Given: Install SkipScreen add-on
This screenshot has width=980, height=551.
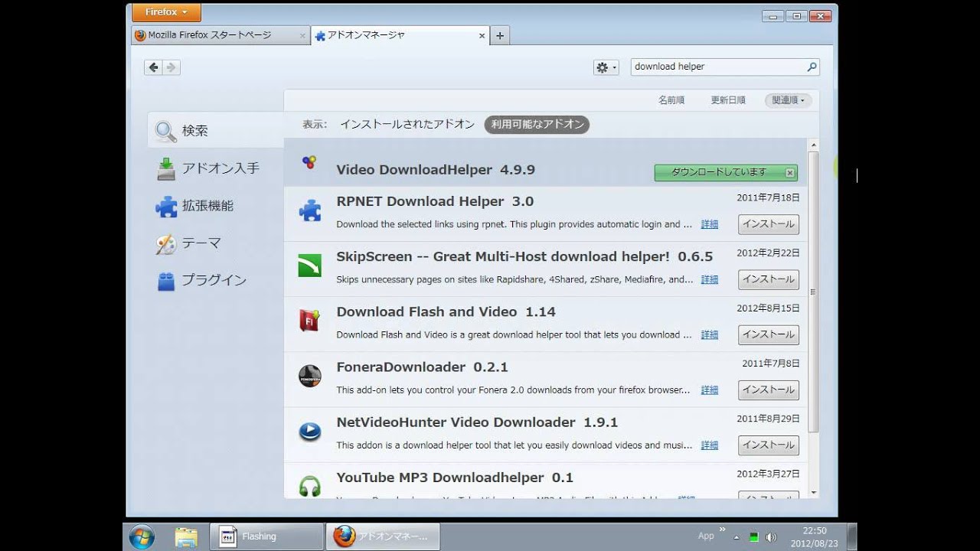Looking at the screenshot, I should pos(769,279).
